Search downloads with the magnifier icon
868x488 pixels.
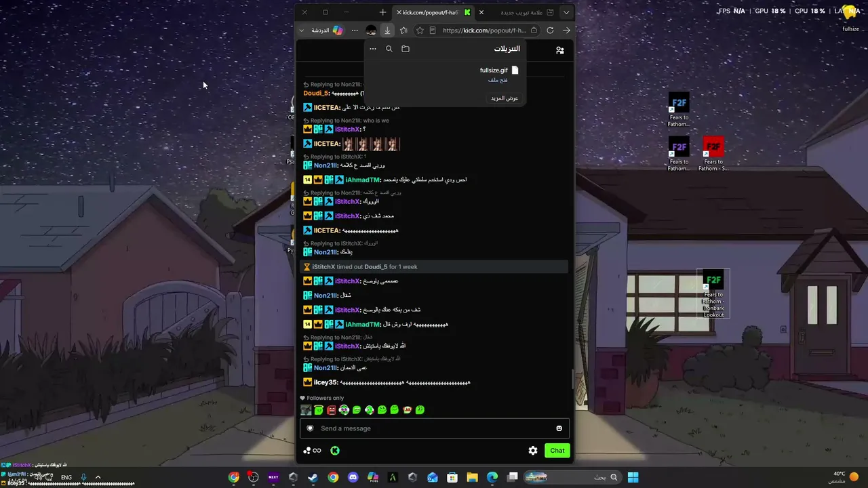[x=389, y=49]
